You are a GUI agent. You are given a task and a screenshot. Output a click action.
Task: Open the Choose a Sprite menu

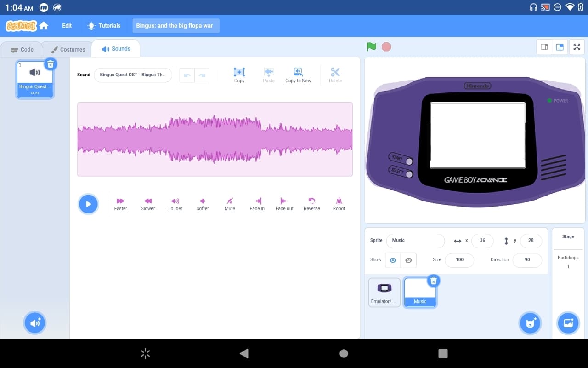click(530, 323)
